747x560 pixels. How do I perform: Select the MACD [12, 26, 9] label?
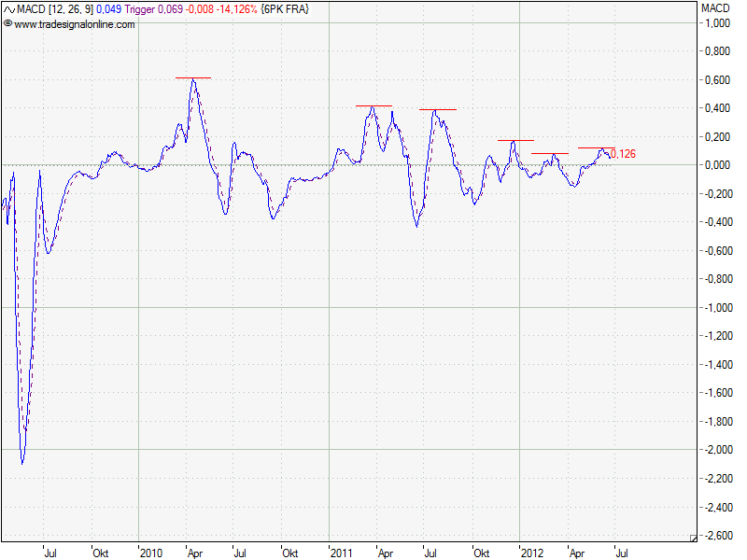click(55, 9)
